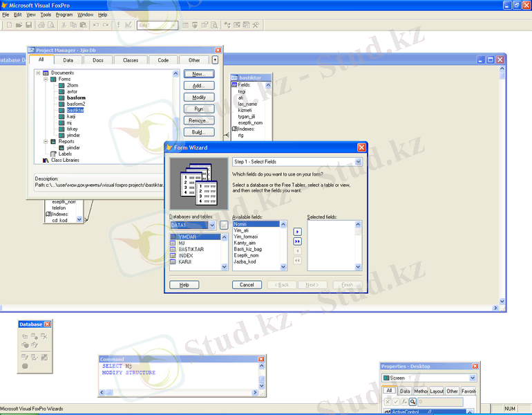Collapse the Documents tree node
Screen dimensions: 532x415
click(37, 73)
